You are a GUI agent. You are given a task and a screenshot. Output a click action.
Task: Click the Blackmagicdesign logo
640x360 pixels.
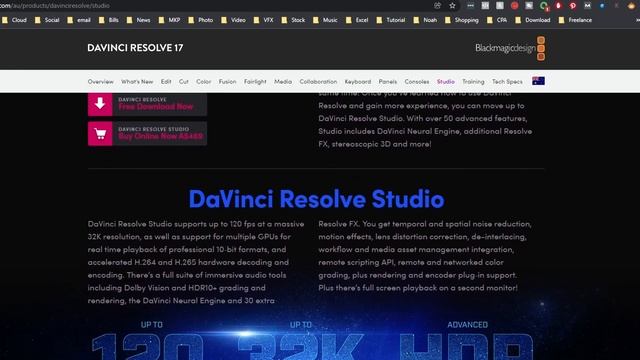pyautogui.click(x=510, y=48)
